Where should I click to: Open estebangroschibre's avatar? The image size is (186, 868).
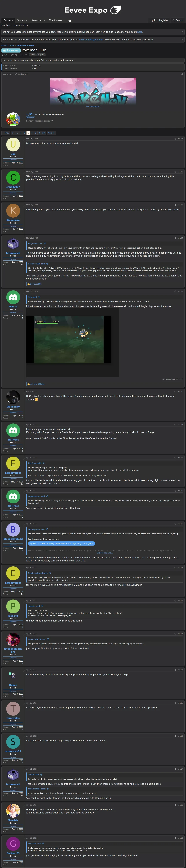pyautogui.click(x=13, y=640)
